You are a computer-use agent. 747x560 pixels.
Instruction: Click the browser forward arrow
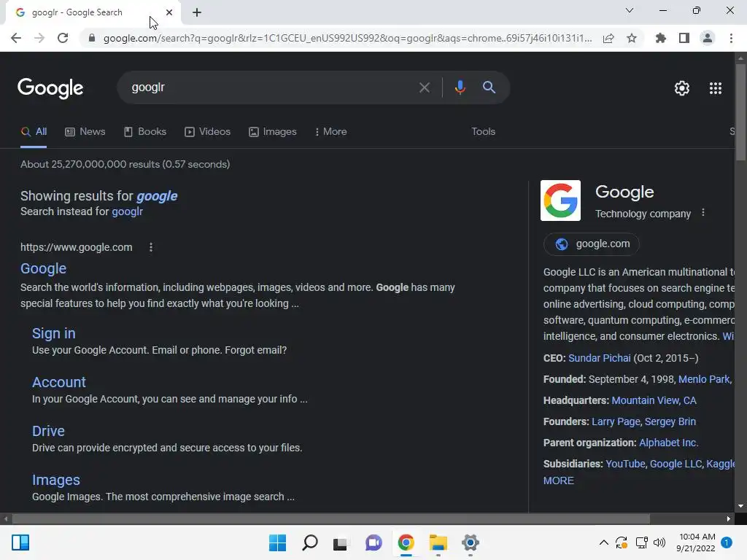point(39,38)
